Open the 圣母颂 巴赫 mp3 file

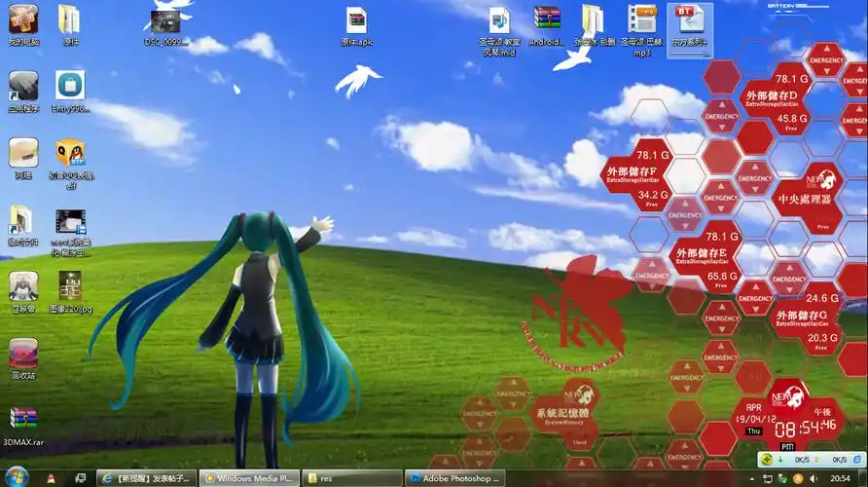point(641,20)
